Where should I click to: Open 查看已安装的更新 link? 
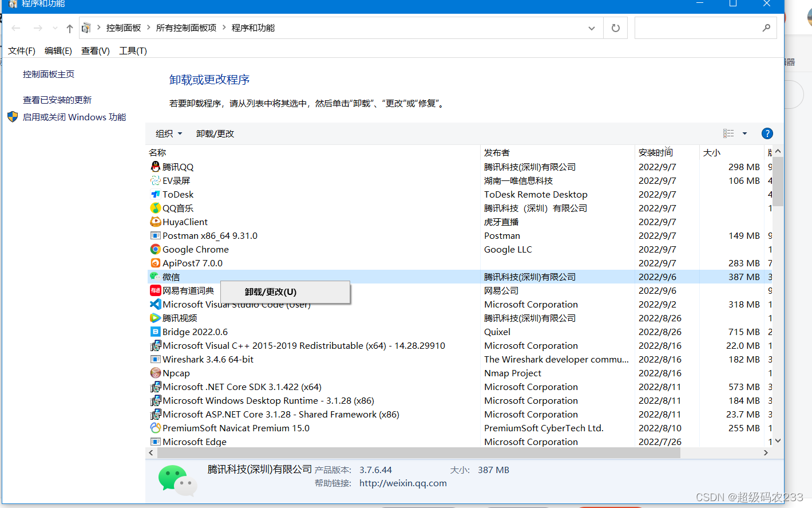57,100
